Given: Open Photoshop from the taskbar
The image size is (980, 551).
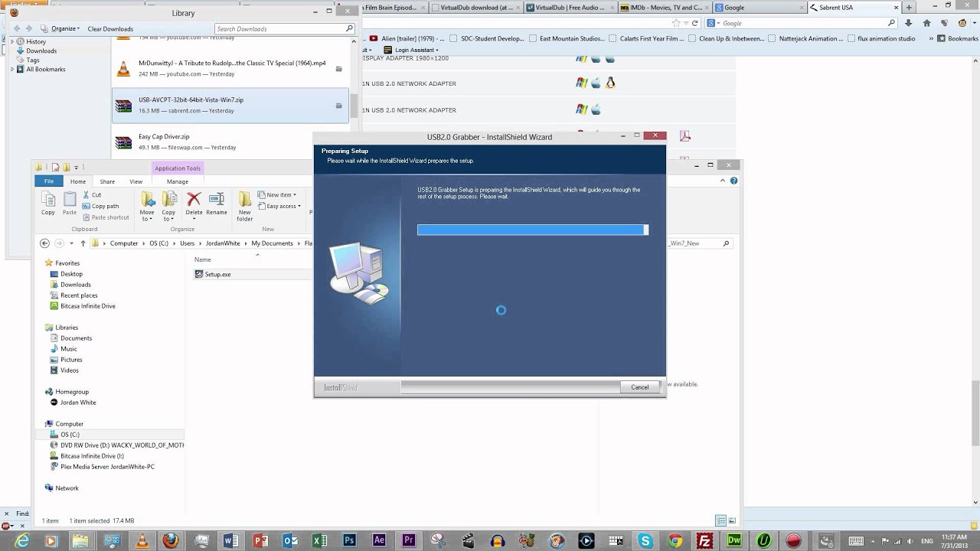Looking at the screenshot, I should 350,540.
